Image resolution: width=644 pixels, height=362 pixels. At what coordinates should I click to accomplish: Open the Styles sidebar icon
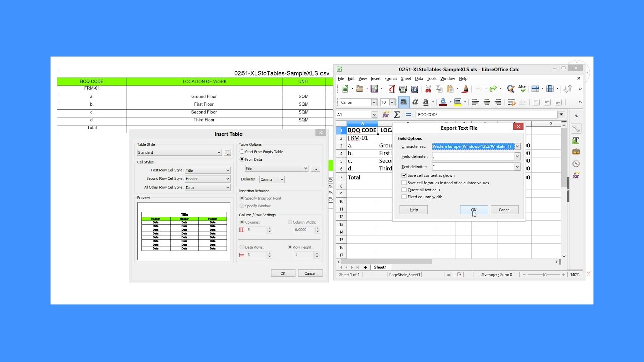[576, 140]
